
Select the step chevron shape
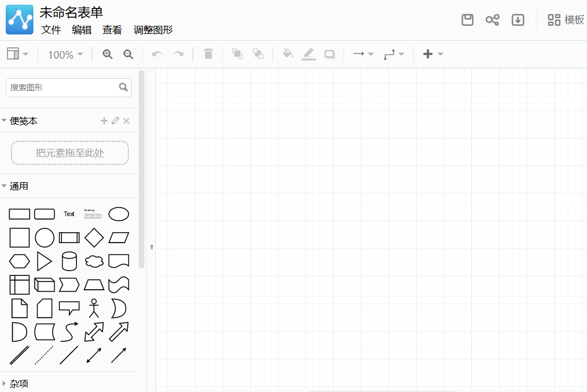pyautogui.click(x=69, y=285)
